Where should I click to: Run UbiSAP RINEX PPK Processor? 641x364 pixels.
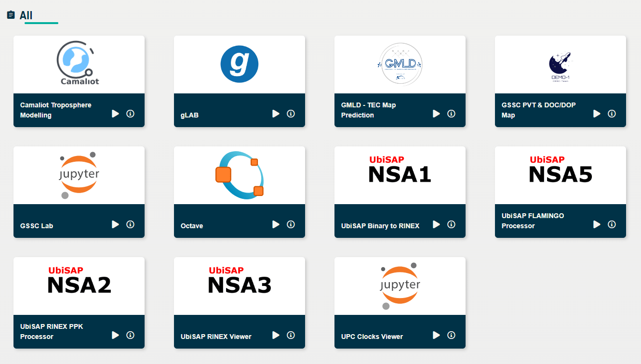click(x=115, y=335)
